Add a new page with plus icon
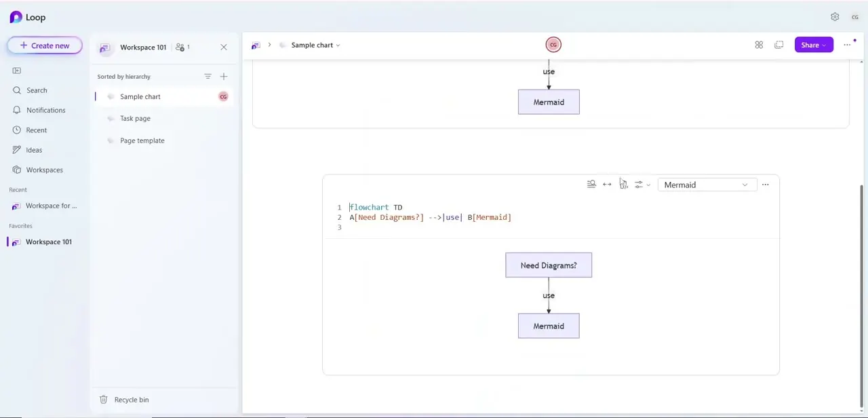Viewport: 868px width, 418px height. pos(224,77)
